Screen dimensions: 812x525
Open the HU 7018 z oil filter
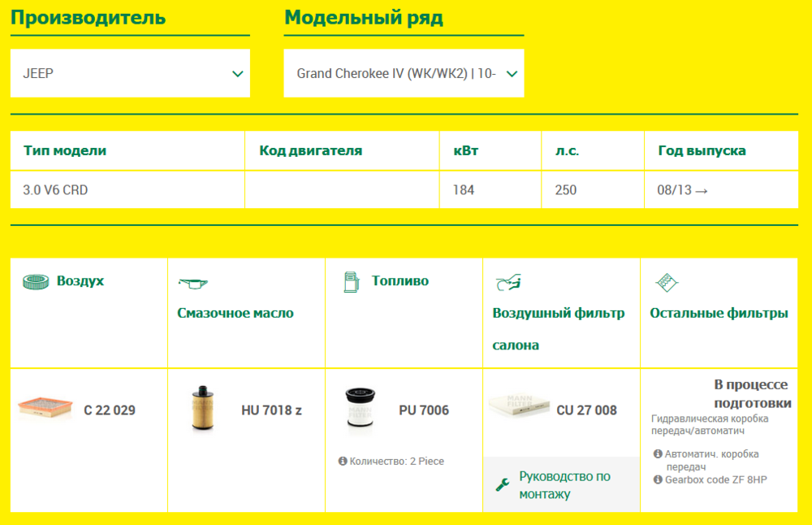[x=271, y=410]
